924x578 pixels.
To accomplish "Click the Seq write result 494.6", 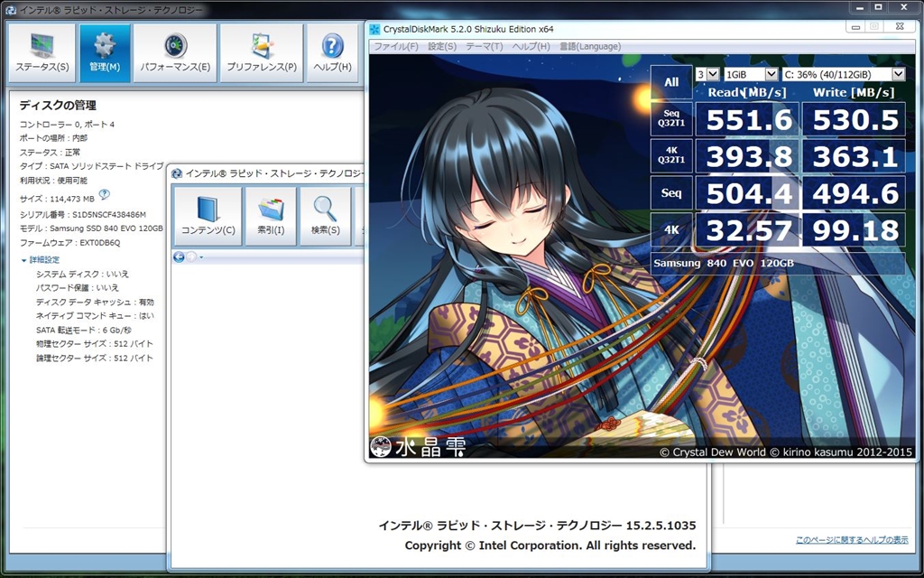I will click(854, 193).
